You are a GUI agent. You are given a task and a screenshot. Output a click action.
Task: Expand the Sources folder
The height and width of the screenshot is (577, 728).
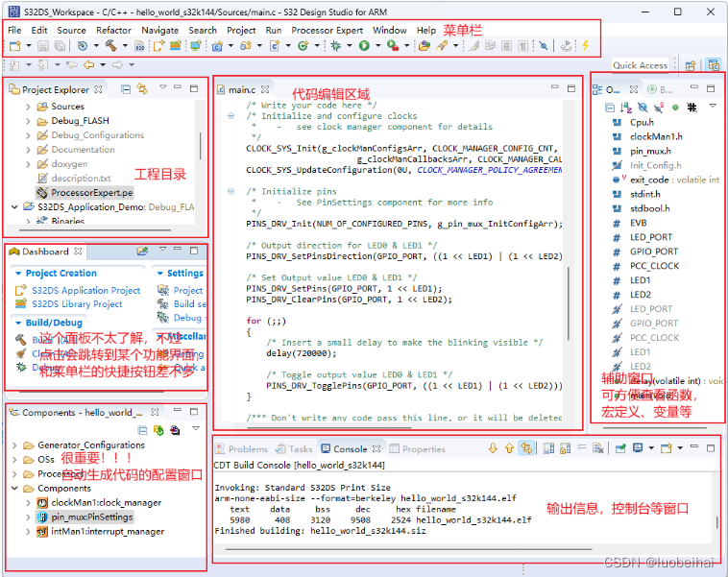(28, 107)
